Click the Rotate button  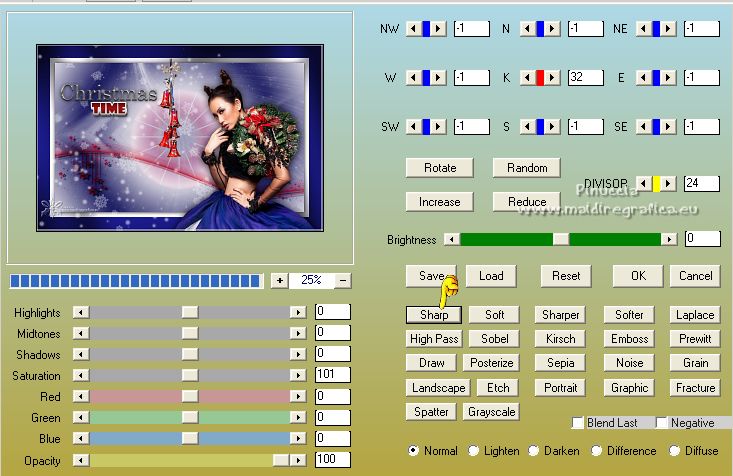tap(440, 168)
